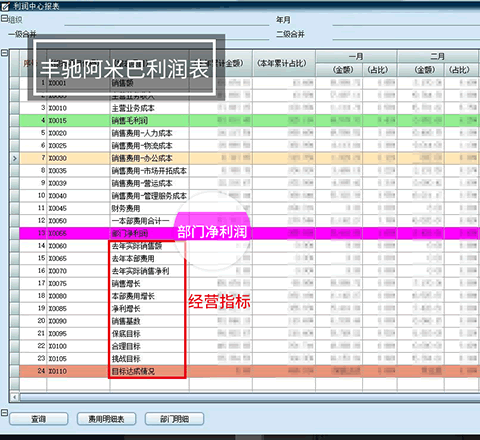The height and width of the screenshot is (440, 480).
Task: Click the row selector arrow beside row 7
Action: pos(15,158)
